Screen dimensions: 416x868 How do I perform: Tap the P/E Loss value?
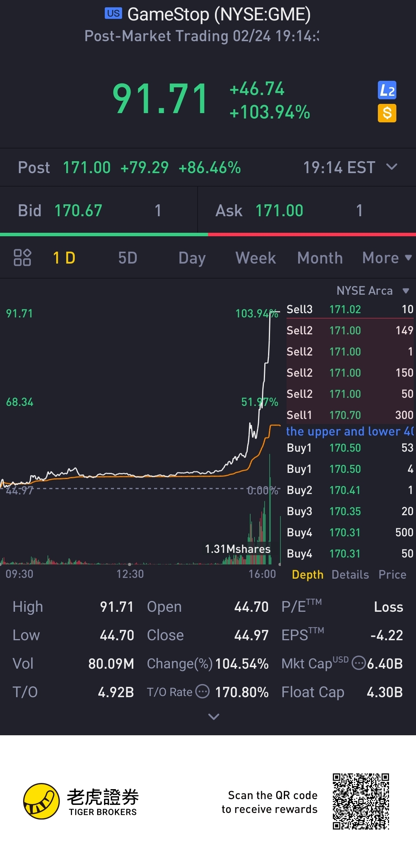[388, 607]
